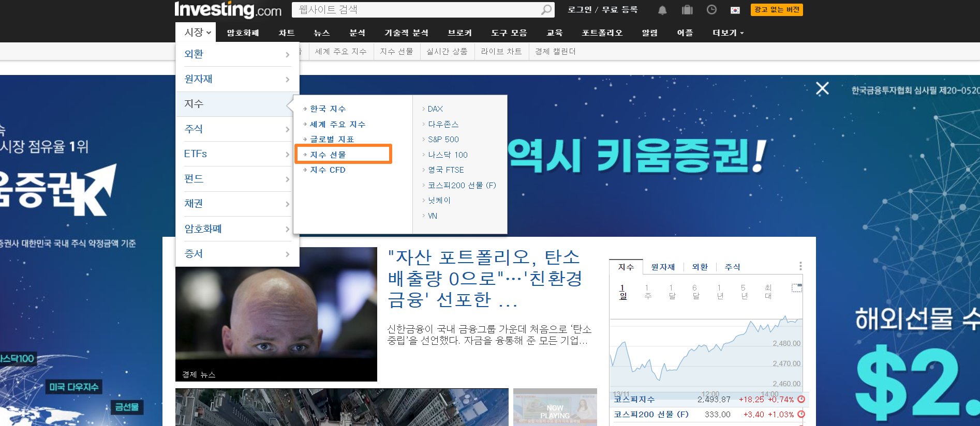The height and width of the screenshot is (426, 980).
Task: Go to 기술적 분석 nav item
Action: (x=406, y=33)
